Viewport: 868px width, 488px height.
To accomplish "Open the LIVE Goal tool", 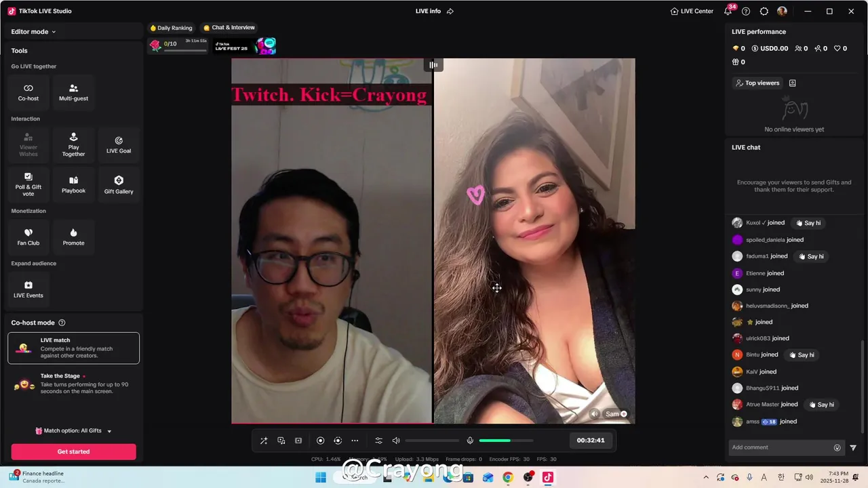I will click(119, 145).
